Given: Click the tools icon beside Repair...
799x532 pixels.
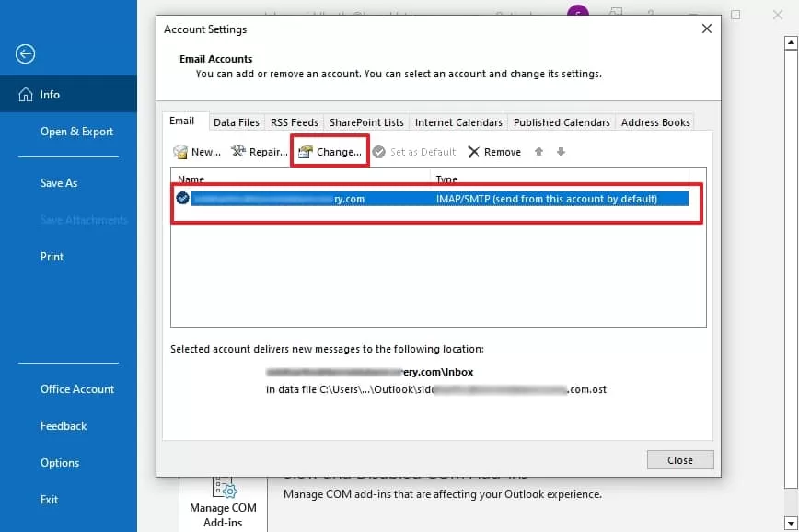Looking at the screenshot, I should point(238,151).
